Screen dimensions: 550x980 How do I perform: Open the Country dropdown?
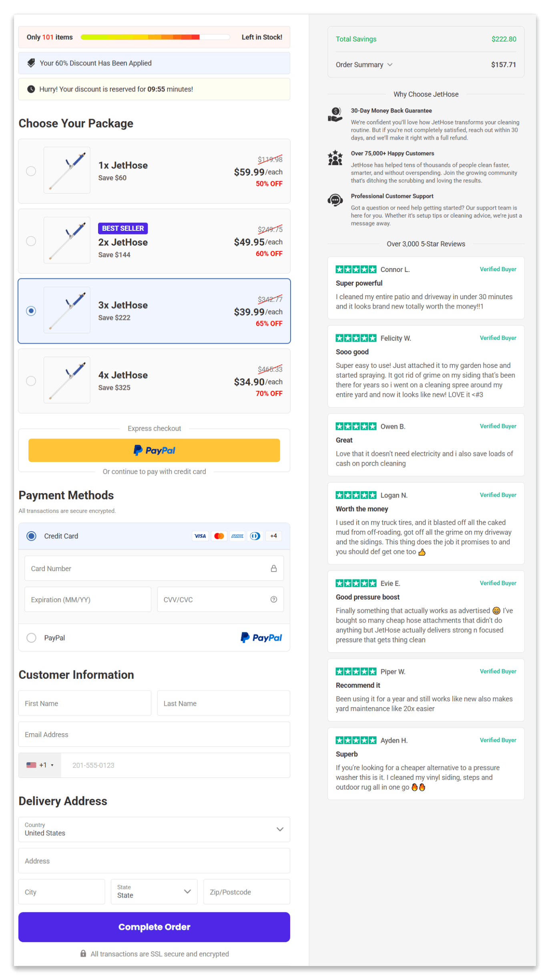154,829
